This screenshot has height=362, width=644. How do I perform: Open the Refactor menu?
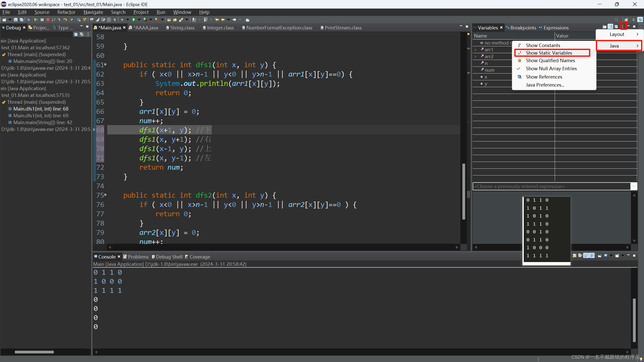pyautogui.click(x=66, y=12)
